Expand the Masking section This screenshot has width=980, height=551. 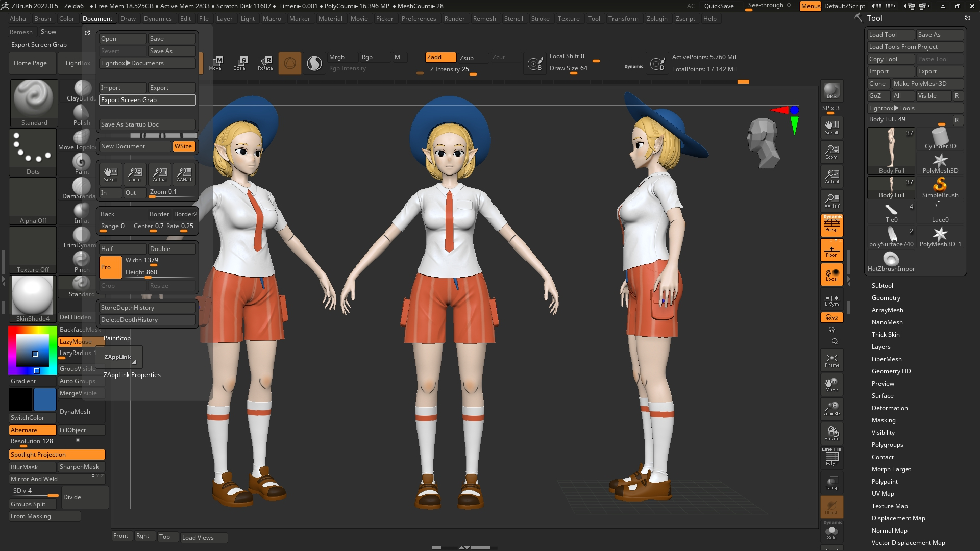coord(884,420)
